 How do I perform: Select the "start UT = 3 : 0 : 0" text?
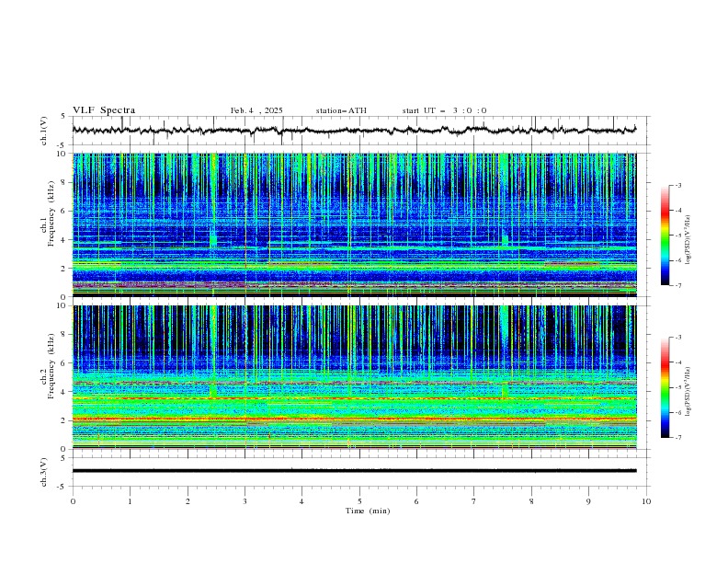click(444, 110)
